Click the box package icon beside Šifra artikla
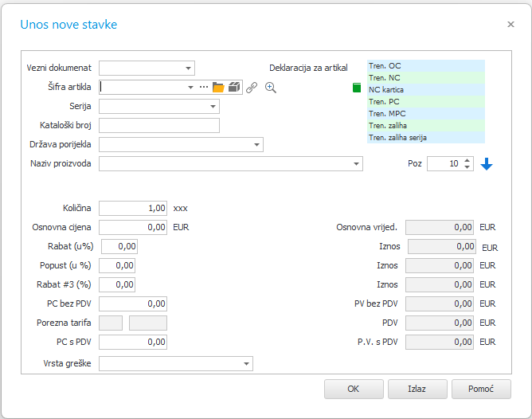This screenshot has height=419, width=532. click(234, 87)
